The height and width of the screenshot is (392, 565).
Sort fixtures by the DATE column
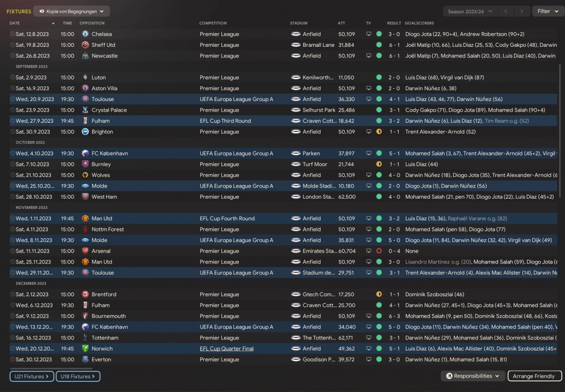15,23
